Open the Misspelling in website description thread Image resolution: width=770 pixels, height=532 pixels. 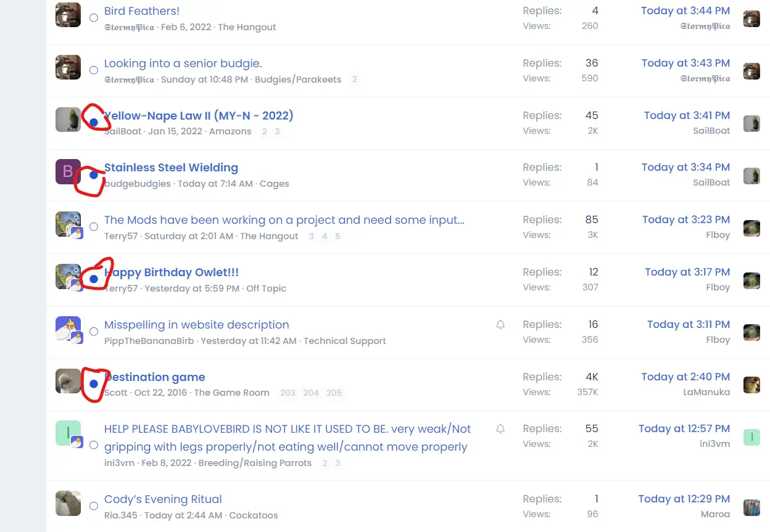pos(196,325)
